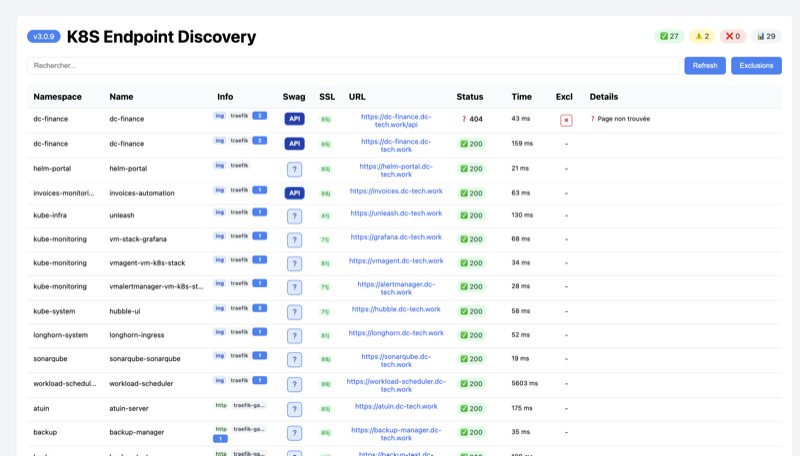Click question-mark swagger icon for vmagent-vm-k8s-stack

click(294, 264)
